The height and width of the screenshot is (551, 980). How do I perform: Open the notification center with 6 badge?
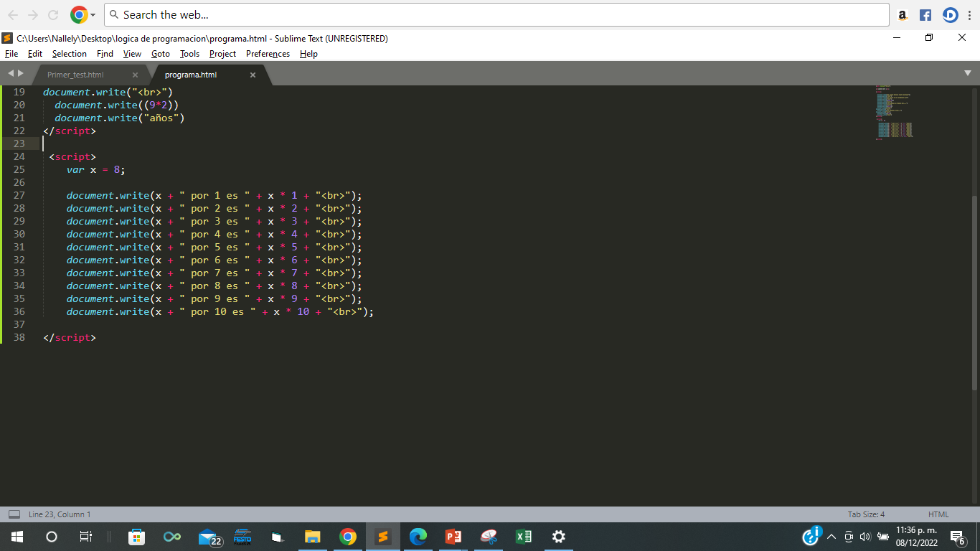(x=957, y=537)
